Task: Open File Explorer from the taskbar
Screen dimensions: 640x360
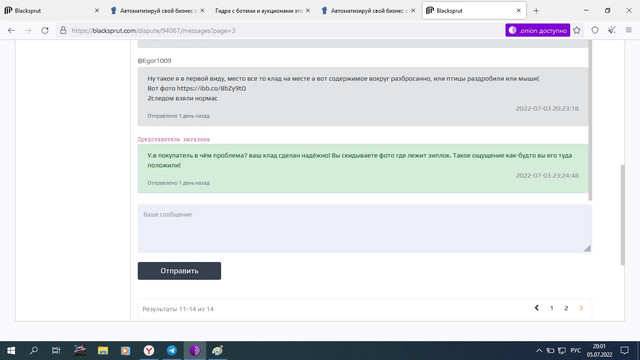Action: [x=103, y=351]
